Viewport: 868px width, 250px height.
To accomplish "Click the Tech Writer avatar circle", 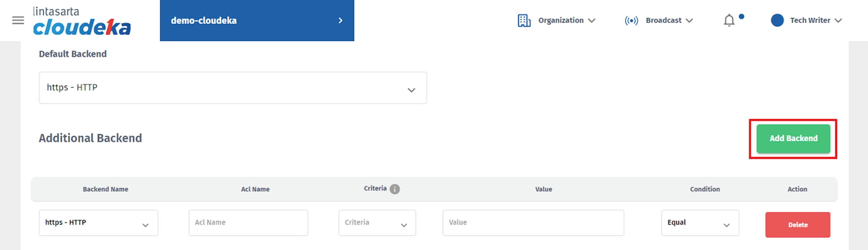I will coord(777,20).
